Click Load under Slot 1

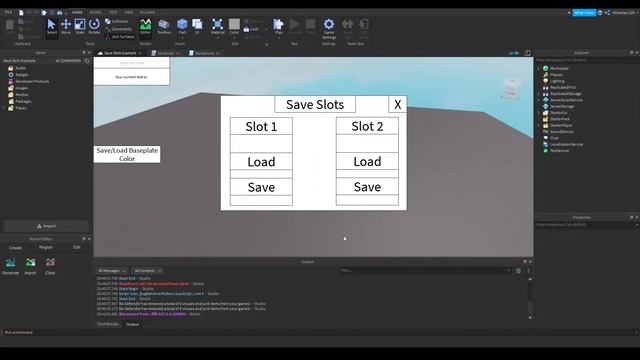(x=261, y=162)
